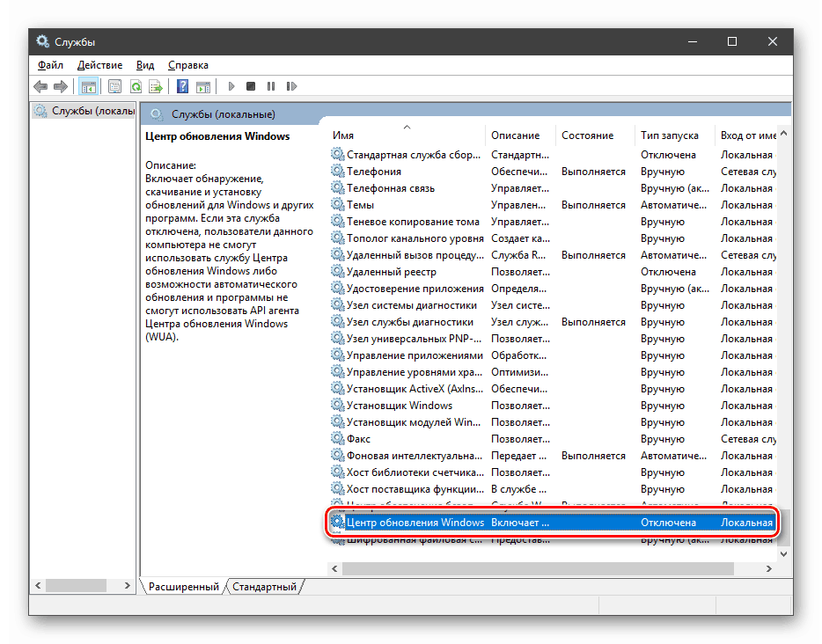
Task: Click the Back arrow in toolbar
Action: point(40,86)
